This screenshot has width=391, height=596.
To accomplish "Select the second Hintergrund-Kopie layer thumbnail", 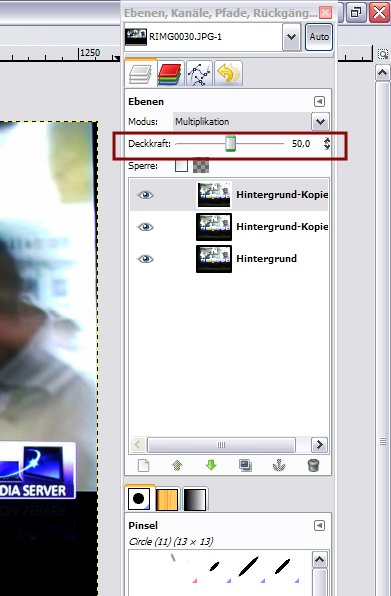I will pyautogui.click(x=214, y=227).
